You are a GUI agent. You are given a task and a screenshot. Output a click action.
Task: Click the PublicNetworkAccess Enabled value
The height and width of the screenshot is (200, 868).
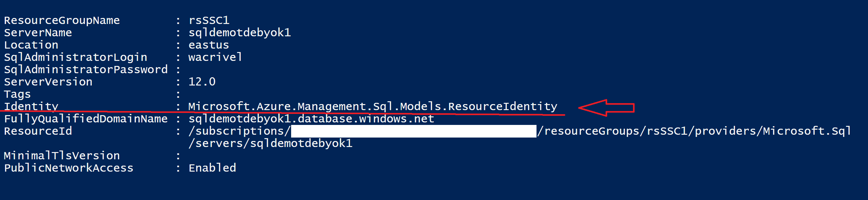pos(212,168)
